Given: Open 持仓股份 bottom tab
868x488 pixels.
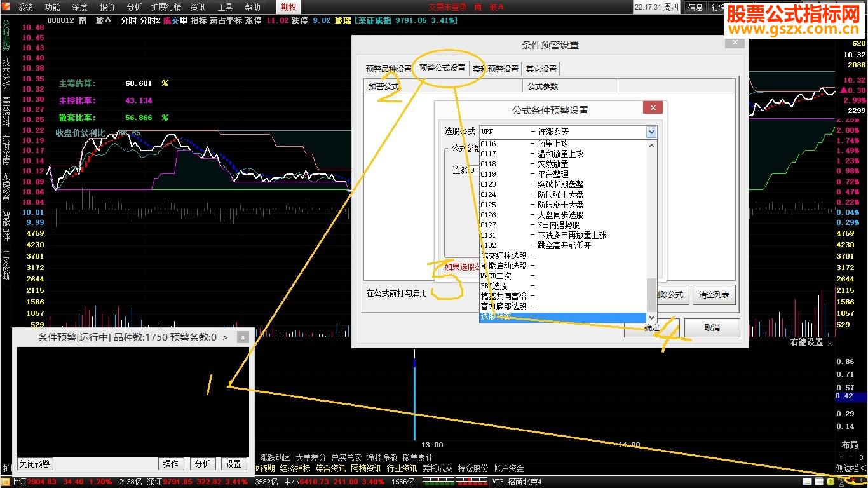Looking at the screenshot, I should pyautogui.click(x=473, y=468).
